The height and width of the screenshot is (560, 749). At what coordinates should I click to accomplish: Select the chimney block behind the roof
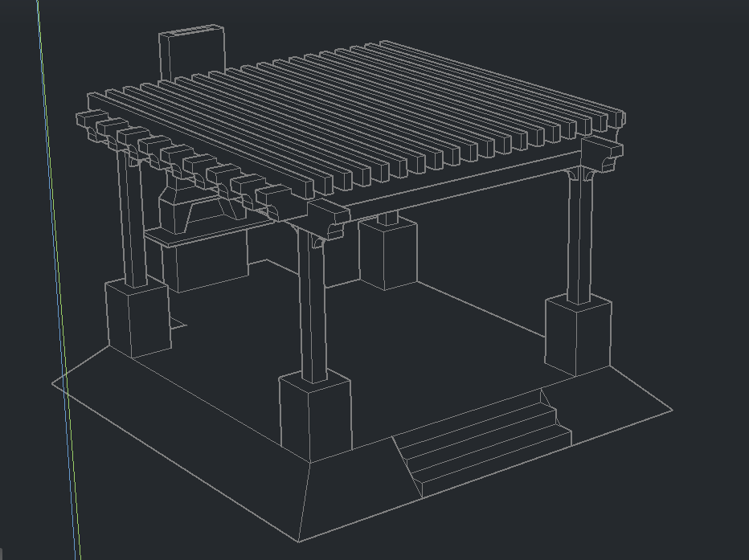[x=192, y=55]
